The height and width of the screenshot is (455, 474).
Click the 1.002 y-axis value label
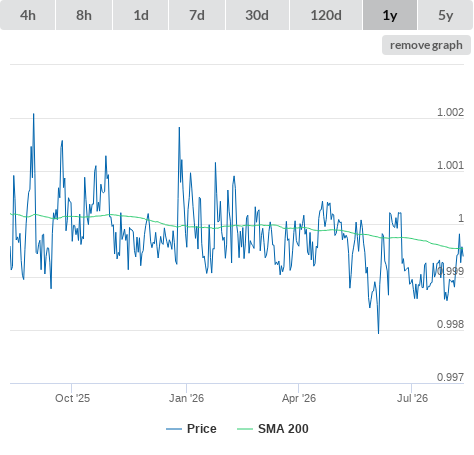click(x=450, y=112)
